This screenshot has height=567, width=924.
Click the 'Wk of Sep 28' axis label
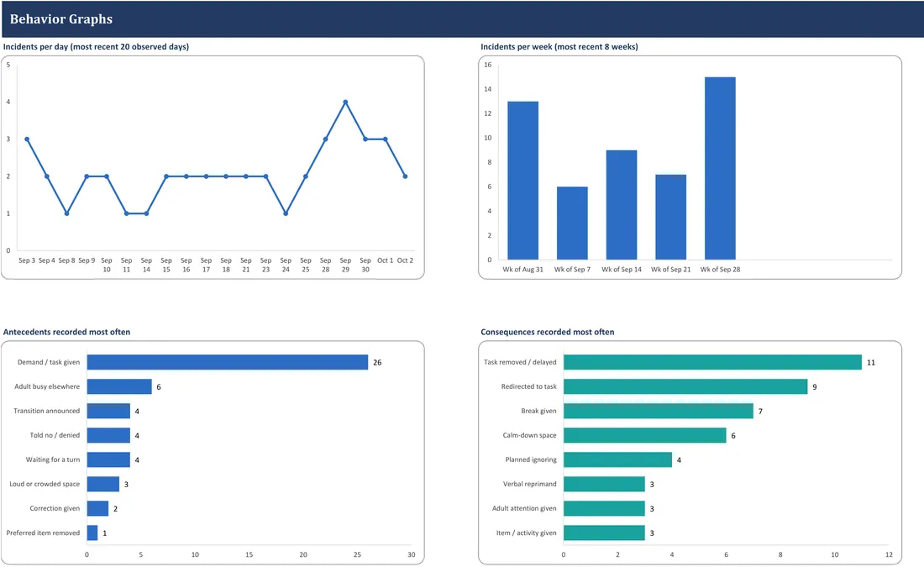tap(720, 270)
